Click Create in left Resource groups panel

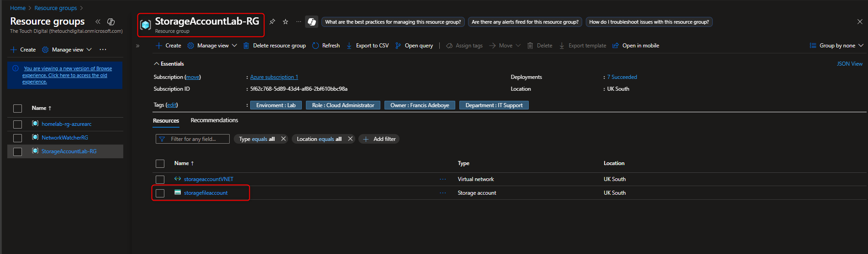click(23, 50)
